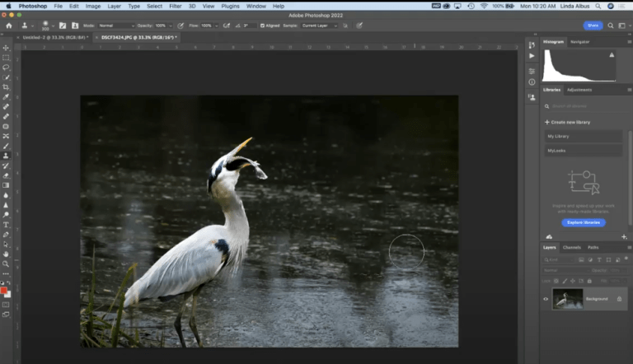
Task: Open the Actions panel play icon
Action: pyautogui.click(x=532, y=56)
